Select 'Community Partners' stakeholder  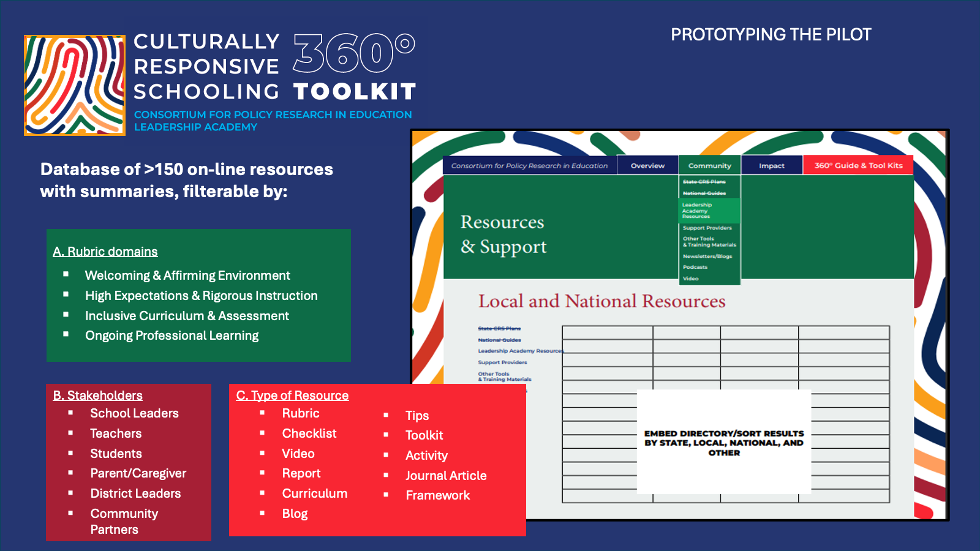124,522
